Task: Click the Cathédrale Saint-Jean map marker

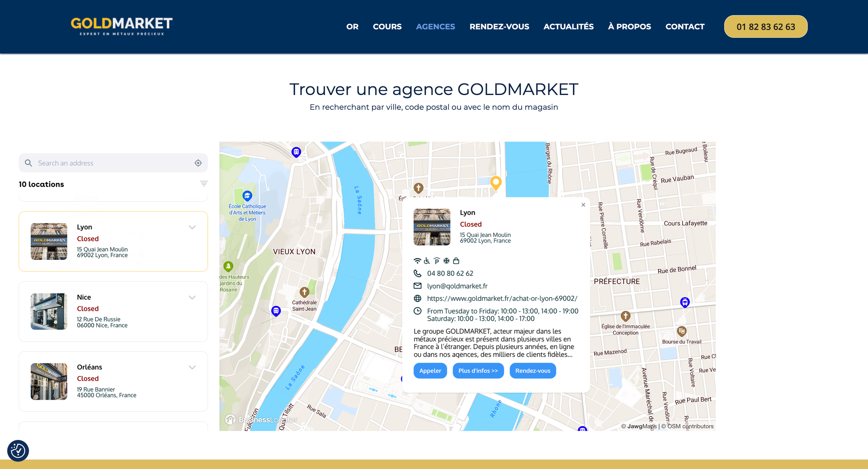Action: pyautogui.click(x=304, y=292)
